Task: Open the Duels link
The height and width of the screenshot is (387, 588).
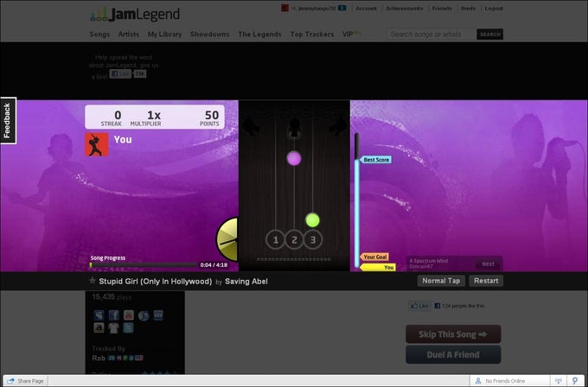Action: [469, 9]
